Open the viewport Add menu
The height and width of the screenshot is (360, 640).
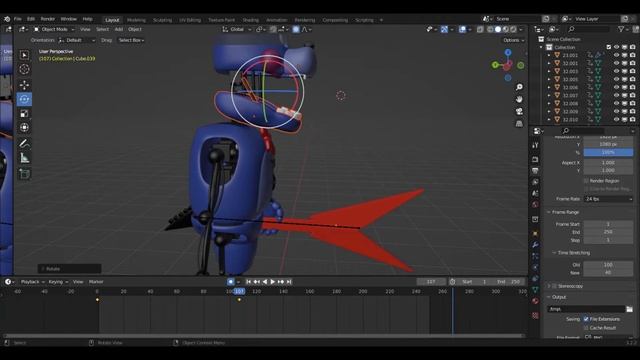[x=118, y=29]
